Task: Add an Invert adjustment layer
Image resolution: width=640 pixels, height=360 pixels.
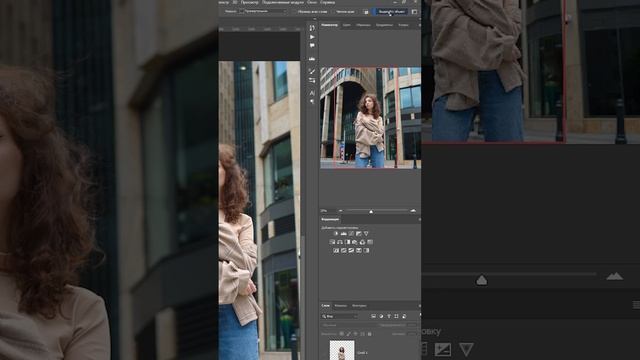Action: [x=336, y=250]
